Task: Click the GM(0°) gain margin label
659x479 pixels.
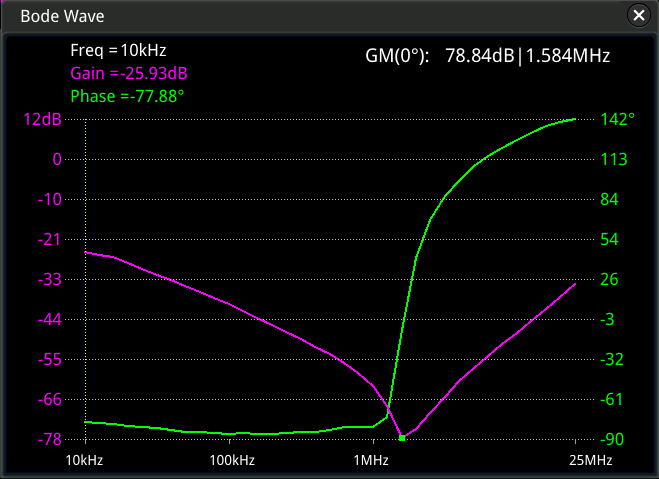Action: (x=397, y=56)
